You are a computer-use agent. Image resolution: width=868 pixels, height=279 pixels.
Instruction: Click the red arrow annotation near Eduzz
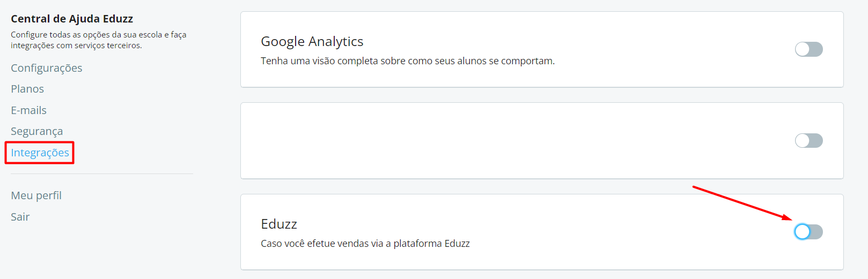click(x=740, y=202)
